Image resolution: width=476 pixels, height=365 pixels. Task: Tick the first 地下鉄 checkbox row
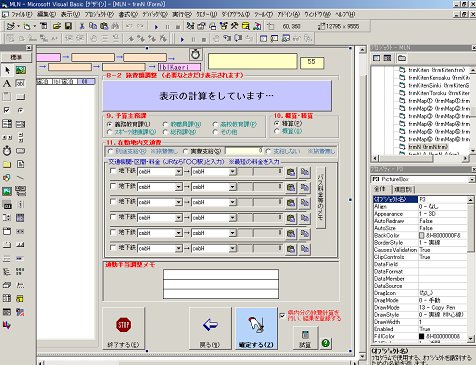click(113, 171)
